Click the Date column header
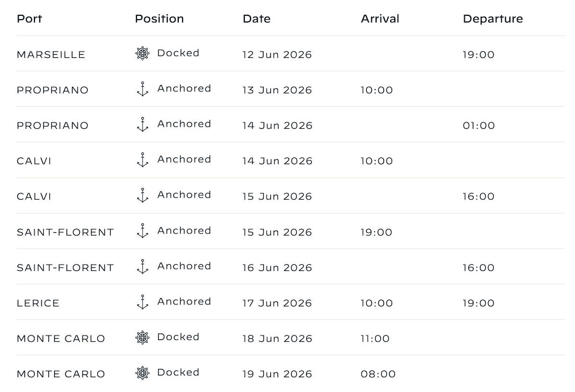This screenshot has height=392, width=575. (256, 19)
